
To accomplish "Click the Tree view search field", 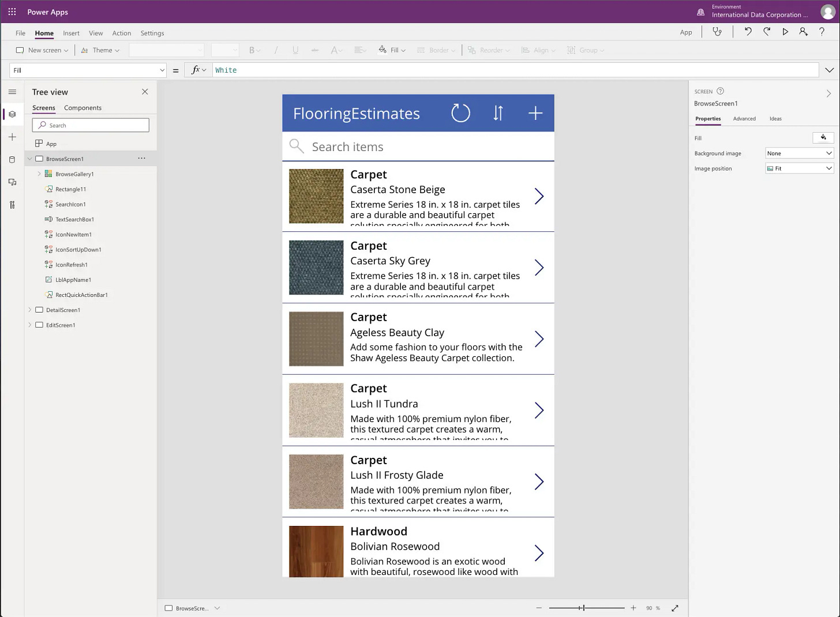I will [91, 125].
